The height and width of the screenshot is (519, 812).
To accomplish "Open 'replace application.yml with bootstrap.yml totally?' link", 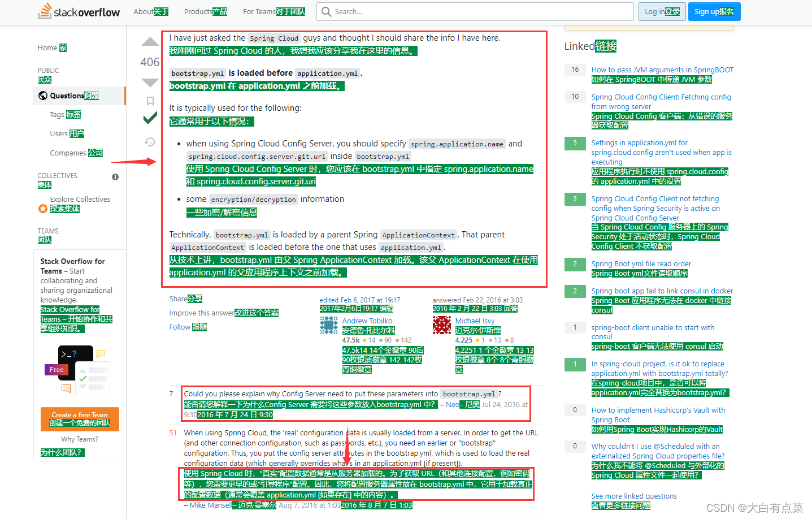I will (x=660, y=369).
